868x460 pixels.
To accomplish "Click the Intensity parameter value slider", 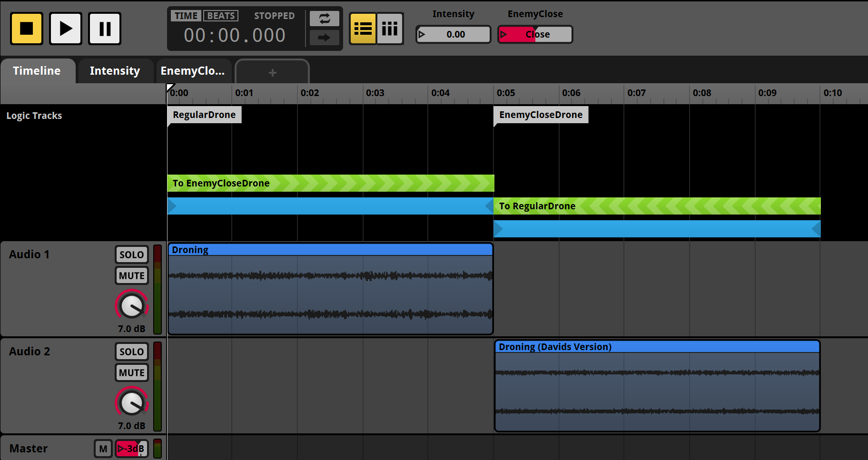I will point(453,34).
